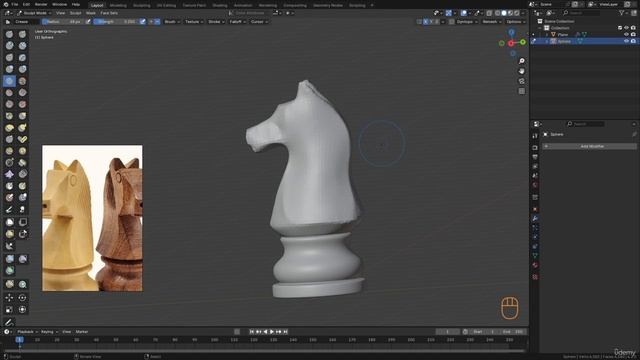Open the Cursor dropdown

(x=259, y=22)
